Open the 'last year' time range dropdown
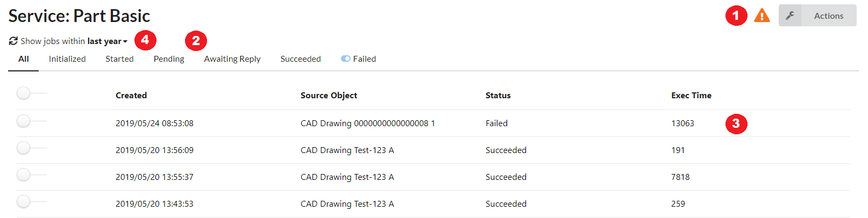Viewport: 868px width, 218px height. pyautogui.click(x=108, y=41)
